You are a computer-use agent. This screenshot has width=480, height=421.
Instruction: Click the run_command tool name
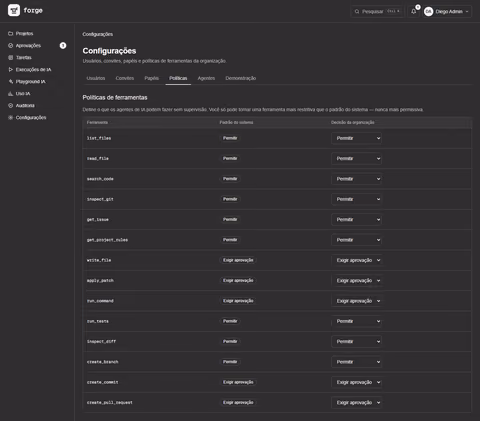(100, 301)
